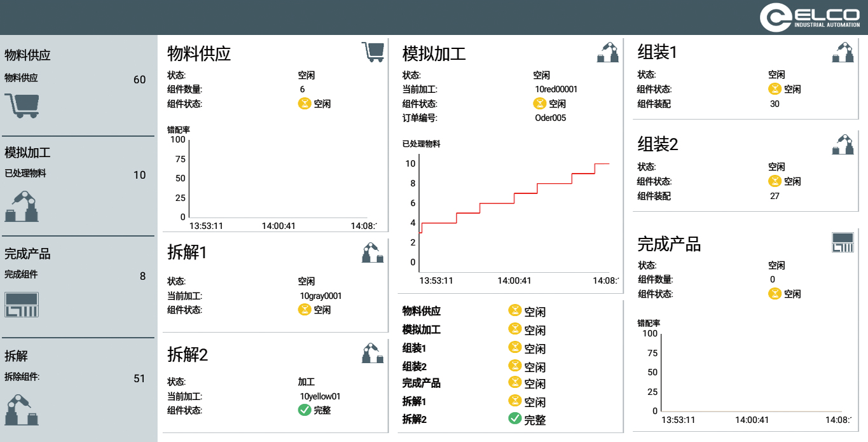Image resolution: width=868 pixels, height=442 pixels.
Task: Click the yellow idle status icon for 组装2 in status list
Action: point(515,366)
